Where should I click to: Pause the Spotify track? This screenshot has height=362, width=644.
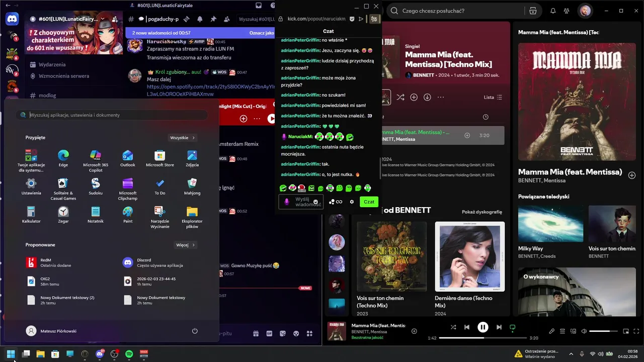point(482,327)
